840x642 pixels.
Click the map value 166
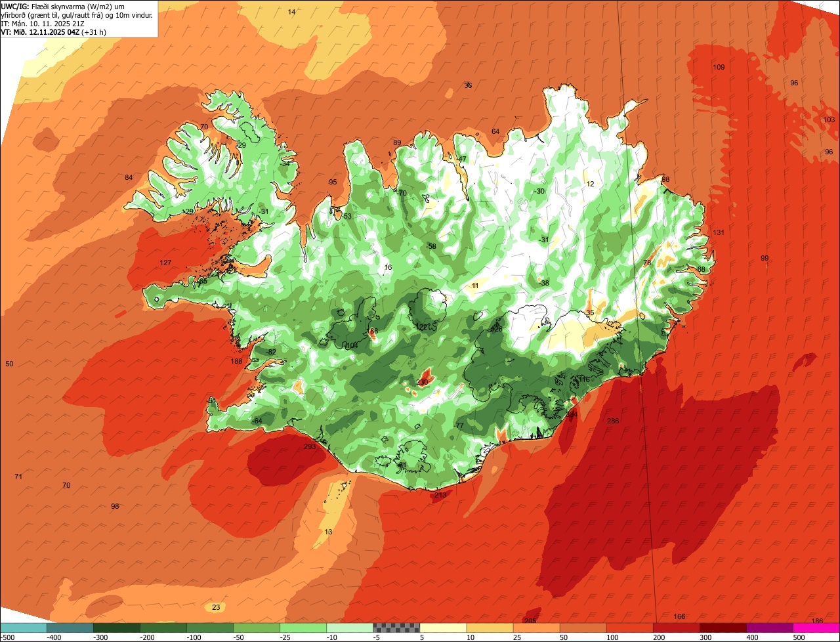(x=679, y=616)
